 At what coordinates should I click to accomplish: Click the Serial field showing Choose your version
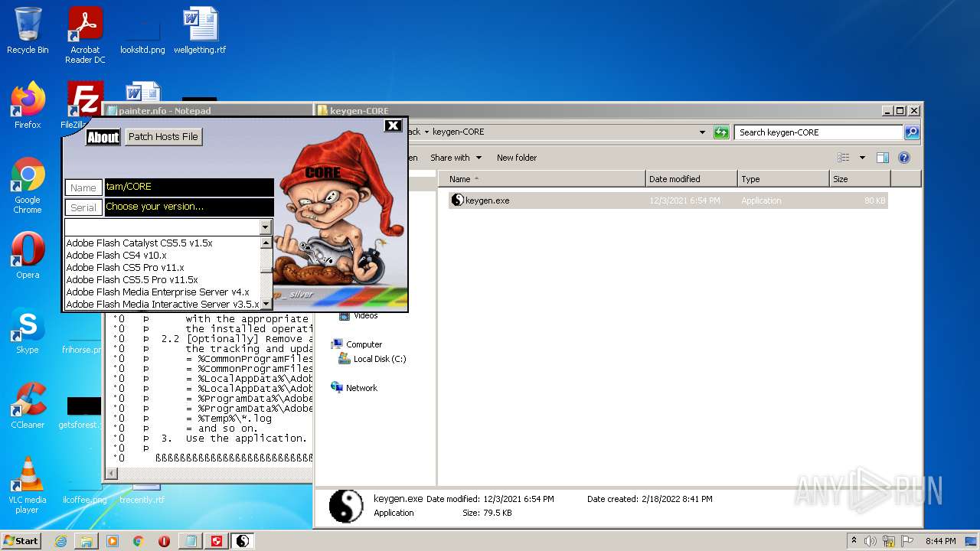point(189,207)
